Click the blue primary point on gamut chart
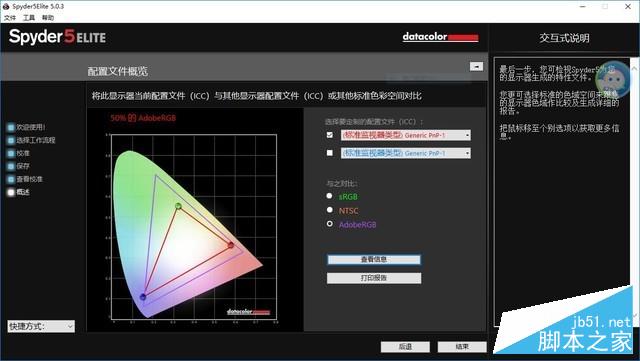Screen dimensions: 640x361 tap(143, 297)
